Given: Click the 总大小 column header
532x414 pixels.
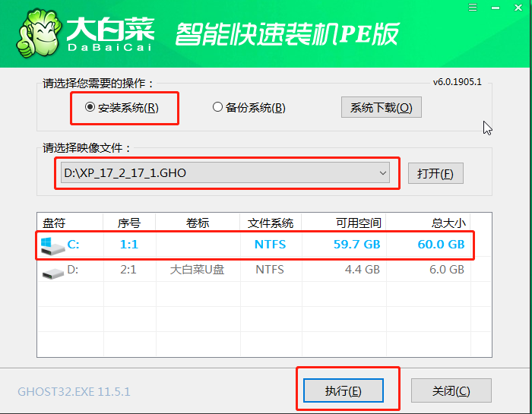Looking at the screenshot, I should 447,223.
